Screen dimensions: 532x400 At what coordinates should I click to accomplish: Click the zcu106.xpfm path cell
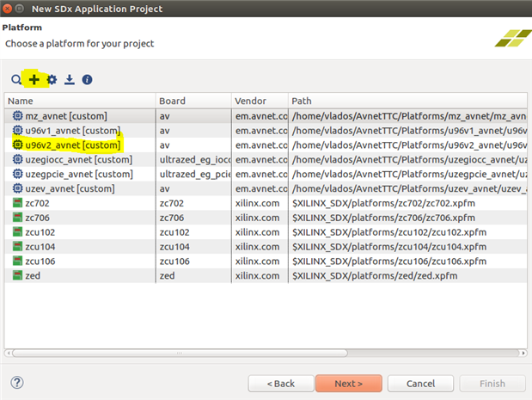(x=408, y=262)
